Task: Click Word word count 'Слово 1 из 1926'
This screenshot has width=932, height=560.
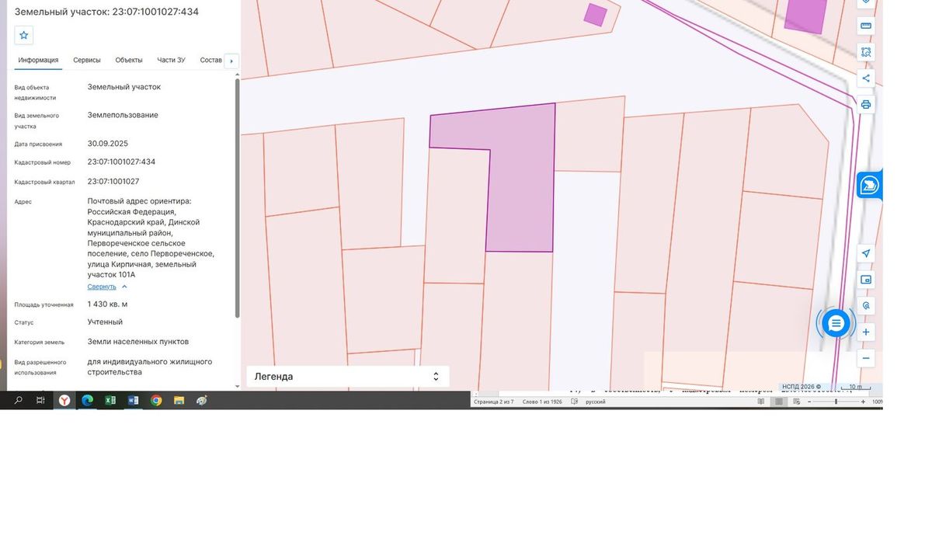Action: tap(542, 402)
